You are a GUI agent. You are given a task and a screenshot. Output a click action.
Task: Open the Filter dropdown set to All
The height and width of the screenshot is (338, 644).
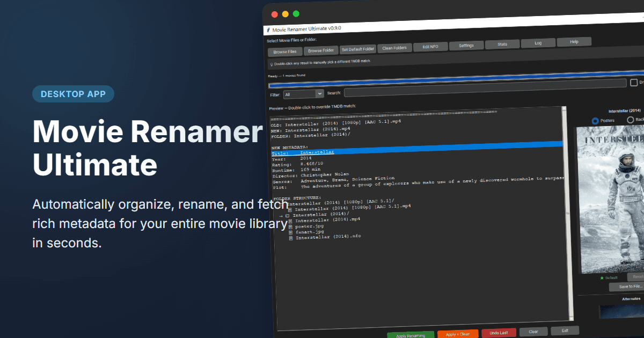(304, 94)
